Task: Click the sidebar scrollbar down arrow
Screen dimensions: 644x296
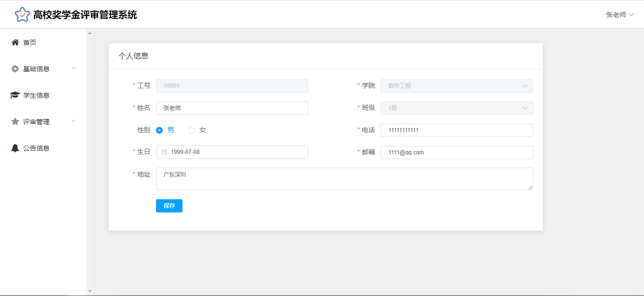Action: pyautogui.click(x=90, y=291)
